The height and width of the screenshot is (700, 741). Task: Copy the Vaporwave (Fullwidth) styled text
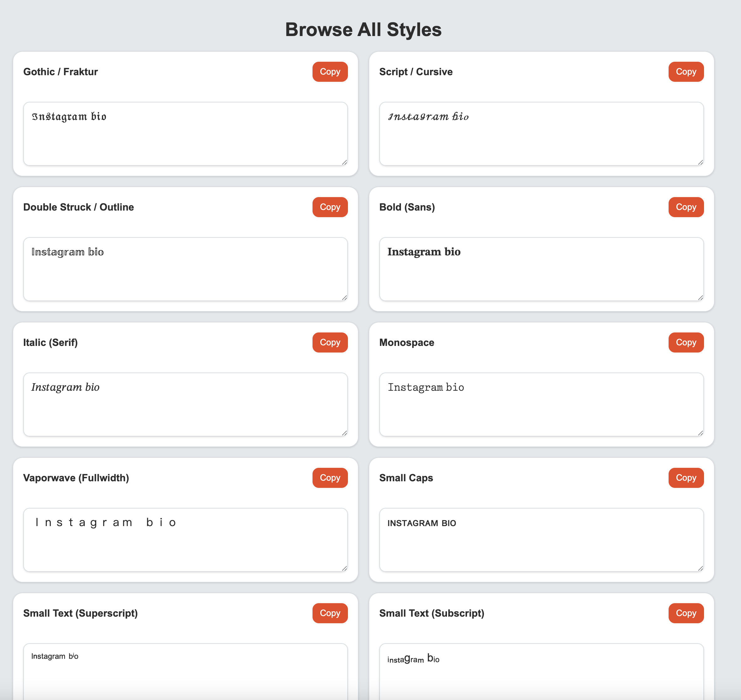click(x=330, y=478)
